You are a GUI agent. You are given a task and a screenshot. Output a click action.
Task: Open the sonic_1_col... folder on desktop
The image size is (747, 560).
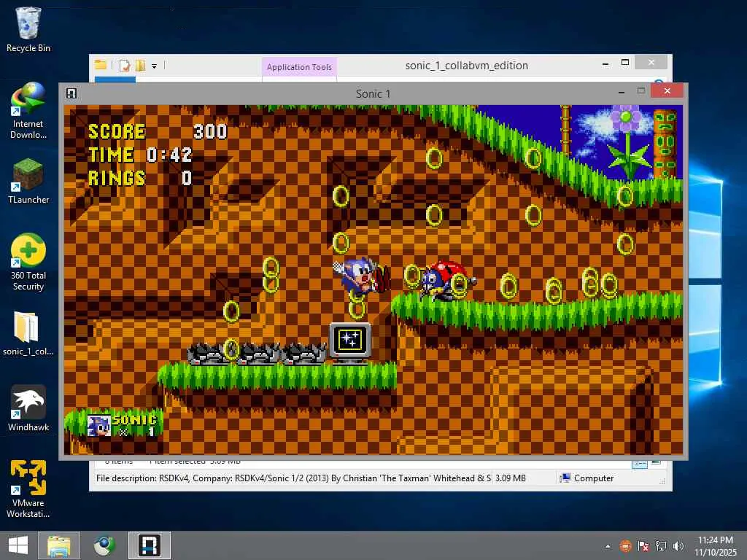(x=28, y=333)
